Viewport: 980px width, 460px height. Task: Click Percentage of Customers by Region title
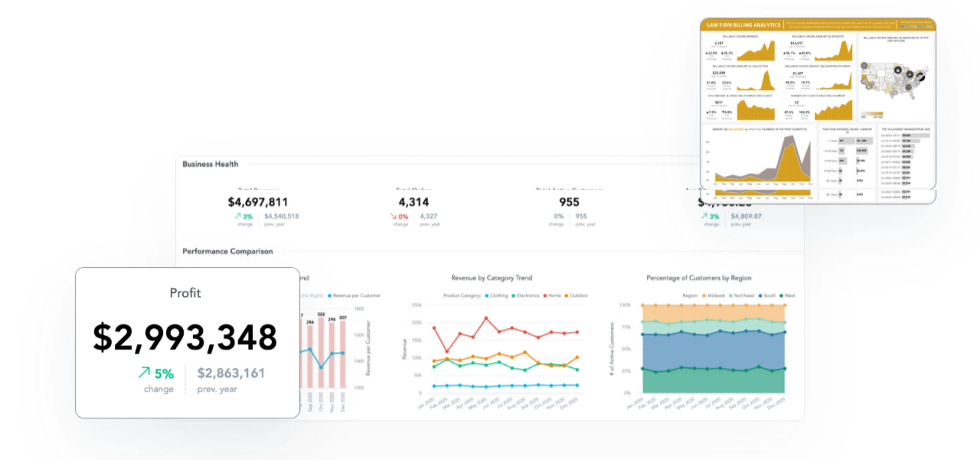(699, 278)
